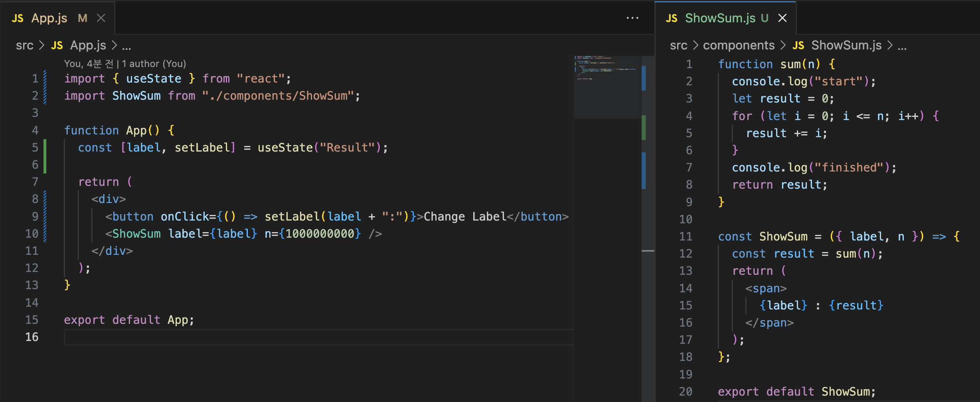Screen dimensions: 980x402
Task: Click App.js in the left breadcrumb
Action: click(x=88, y=45)
